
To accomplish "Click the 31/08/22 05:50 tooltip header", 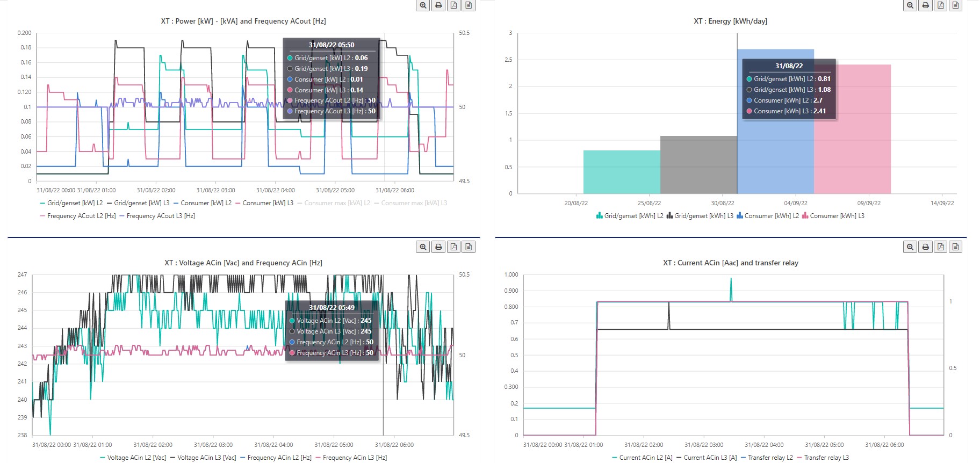I will pos(332,45).
